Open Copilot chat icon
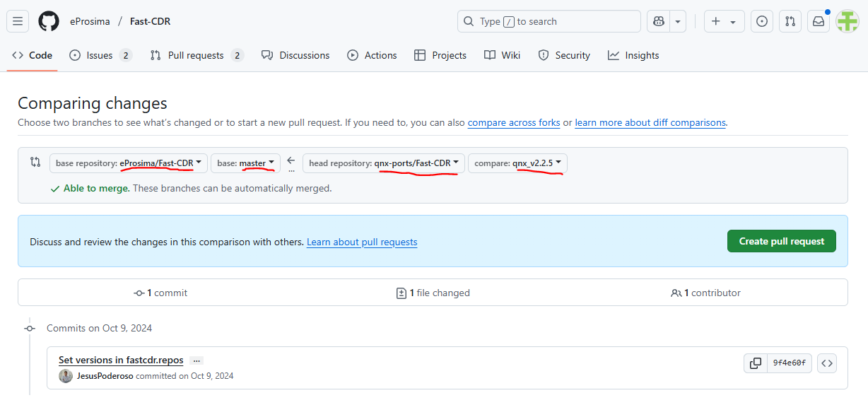The height and width of the screenshot is (405, 868). (659, 21)
